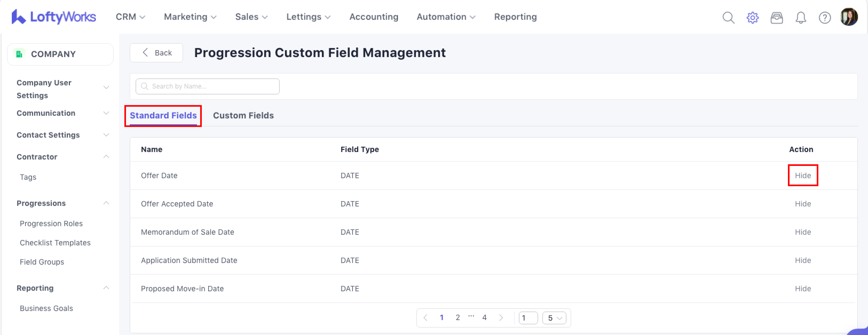The image size is (868, 335).
Task: Open the page size dropdown showing 5
Action: click(554, 318)
